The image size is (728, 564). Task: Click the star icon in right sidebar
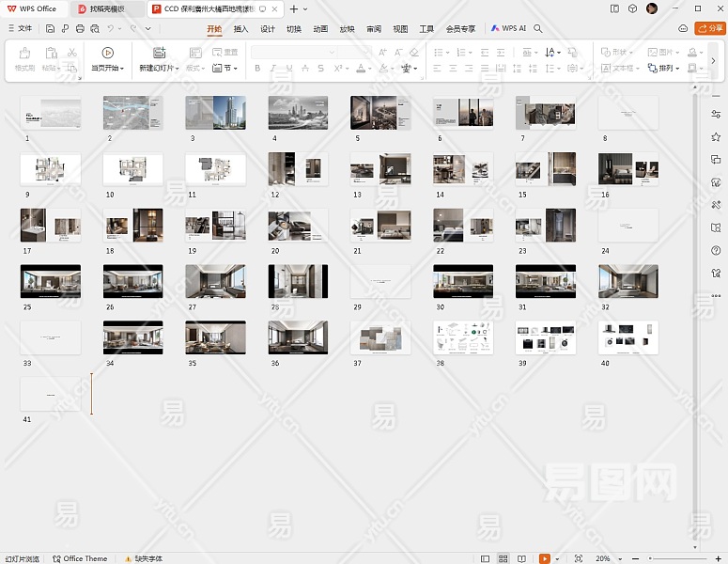click(x=716, y=136)
